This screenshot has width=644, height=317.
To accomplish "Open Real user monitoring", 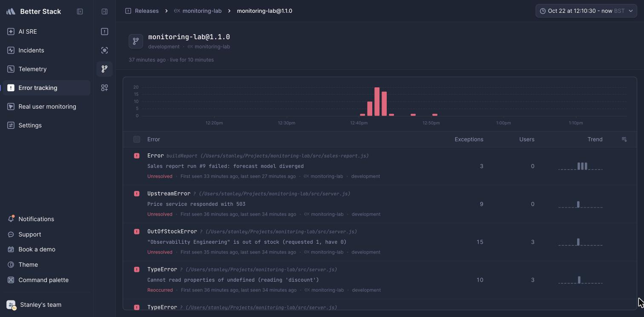I will (46, 107).
